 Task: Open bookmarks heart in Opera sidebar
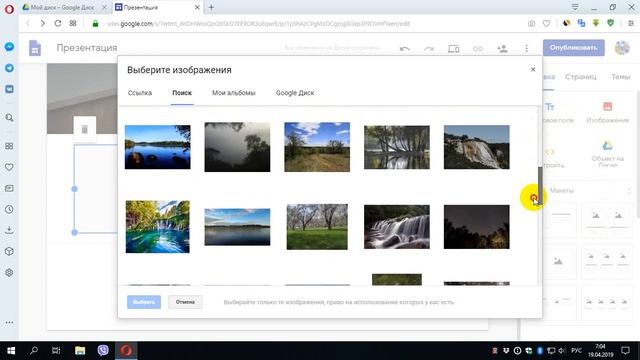click(9, 167)
